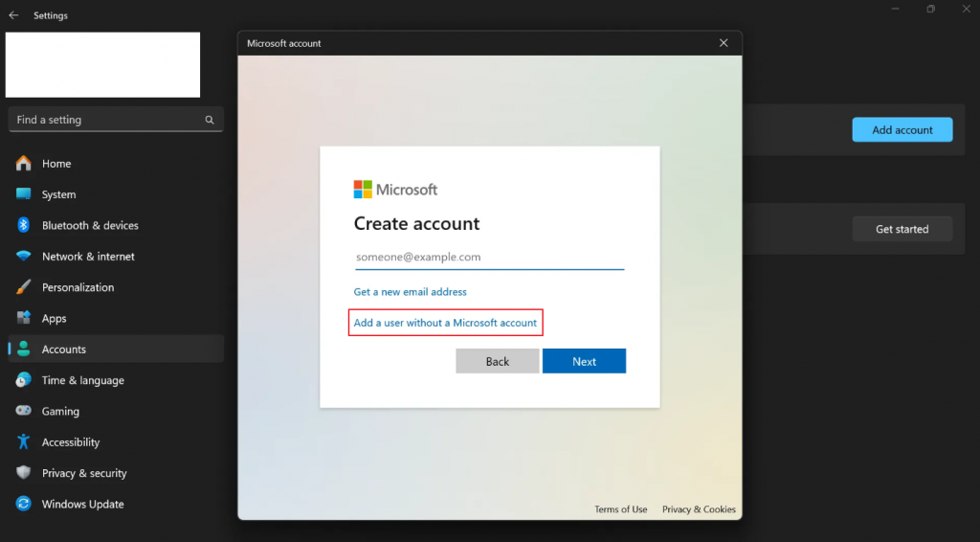Open the Privacy & Cookies link

(699, 508)
